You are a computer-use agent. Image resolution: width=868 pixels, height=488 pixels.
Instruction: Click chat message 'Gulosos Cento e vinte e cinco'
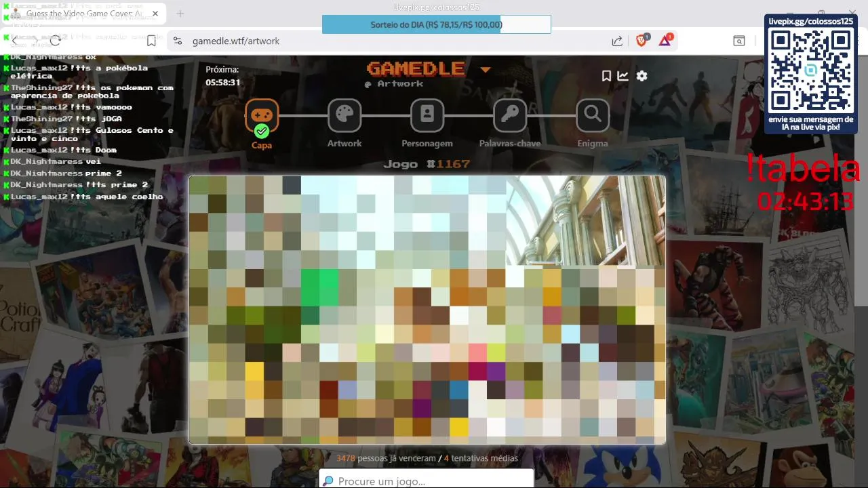(x=92, y=134)
